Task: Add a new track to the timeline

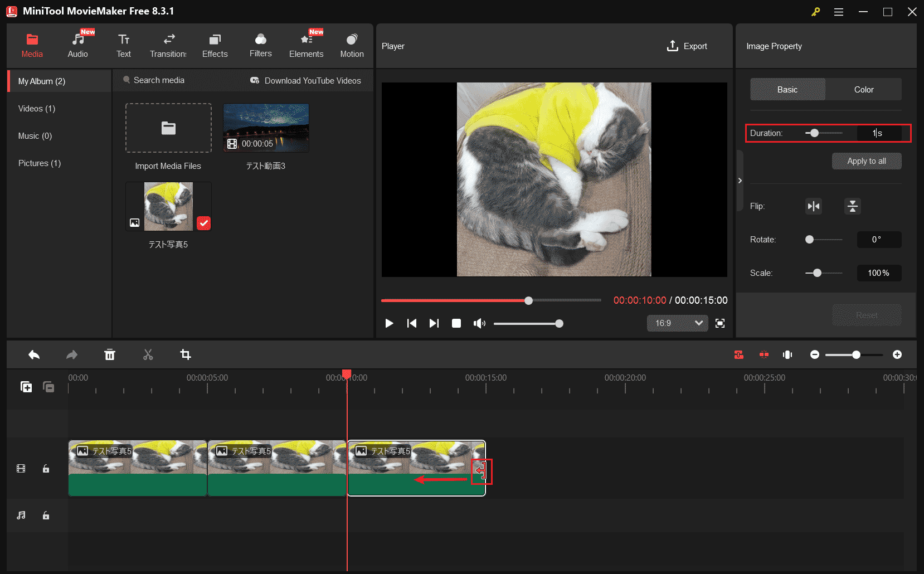Action: pyautogui.click(x=26, y=387)
